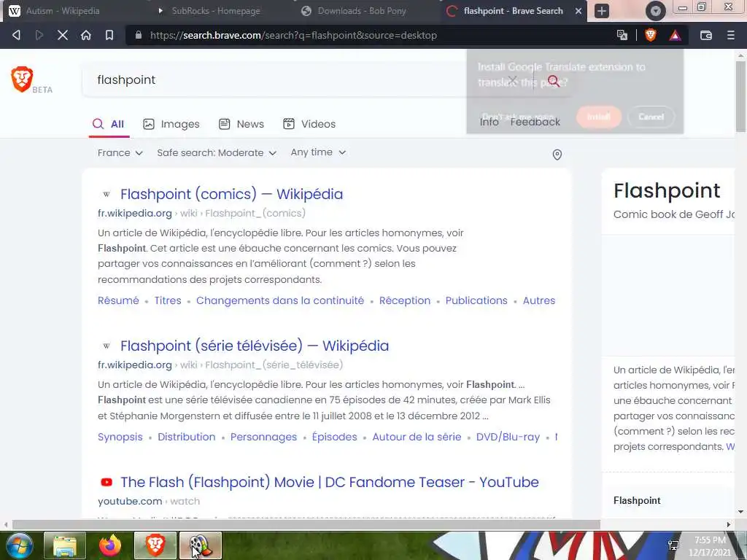Click the location pin icon above results

pyautogui.click(x=557, y=155)
